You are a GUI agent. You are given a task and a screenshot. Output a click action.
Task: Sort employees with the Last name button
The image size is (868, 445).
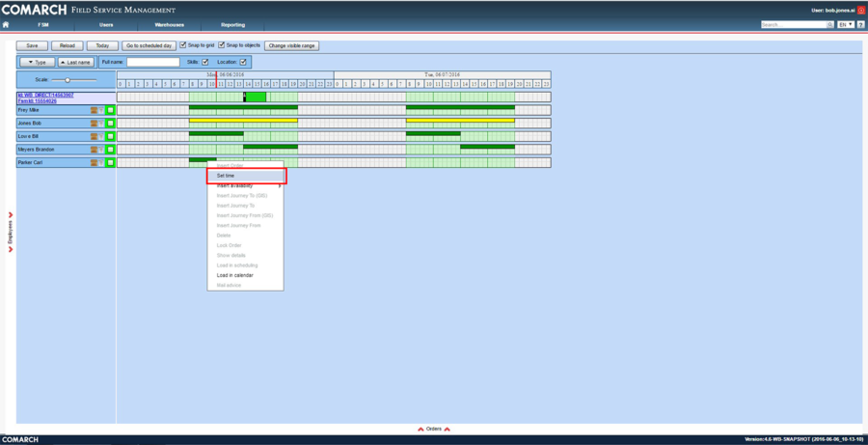(76, 63)
